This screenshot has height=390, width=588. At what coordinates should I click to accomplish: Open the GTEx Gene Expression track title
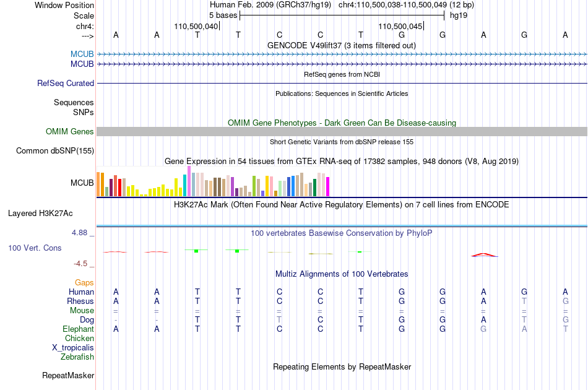click(x=342, y=161)
